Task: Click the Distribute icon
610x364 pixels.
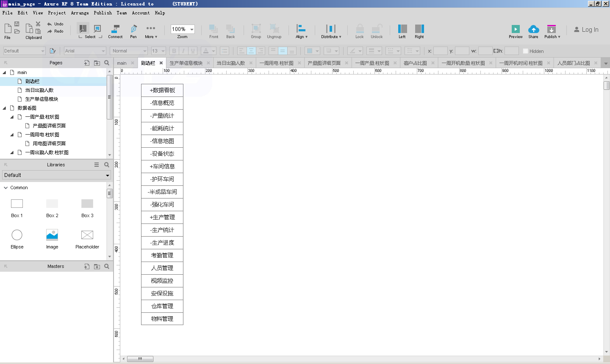Action: click(330, 29)
